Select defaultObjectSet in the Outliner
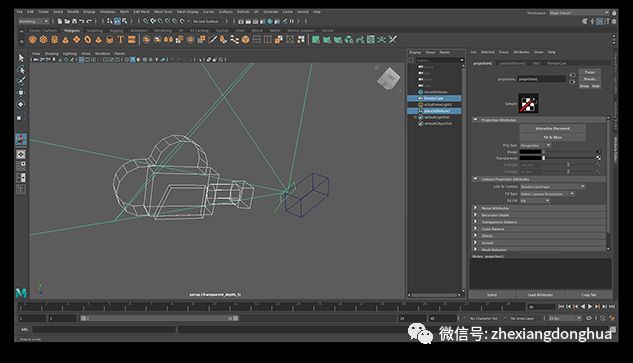Screen dimensions: 633x363 (x=438, y=124)
